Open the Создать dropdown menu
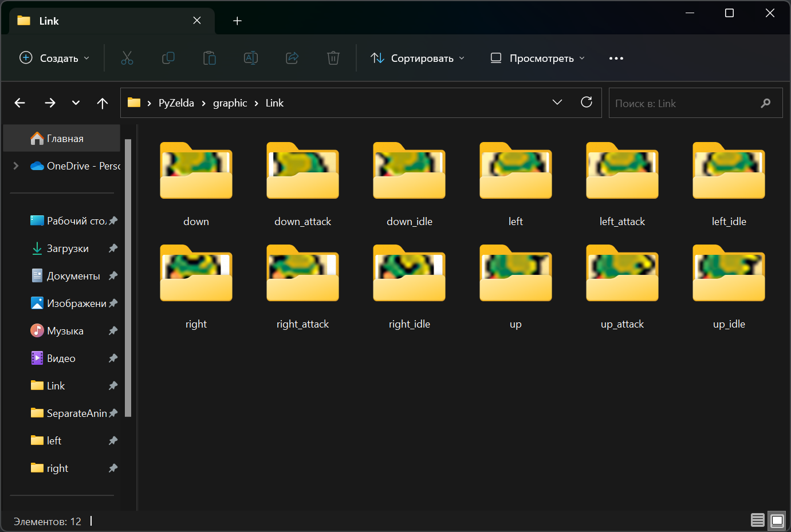The image size is (791, 532). (x=54, y=58)
